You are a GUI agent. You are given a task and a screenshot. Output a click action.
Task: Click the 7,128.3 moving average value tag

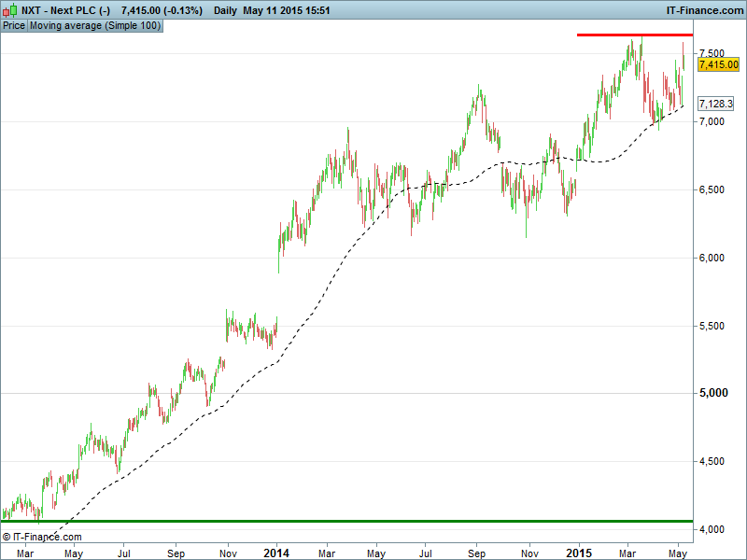(715, 105)
